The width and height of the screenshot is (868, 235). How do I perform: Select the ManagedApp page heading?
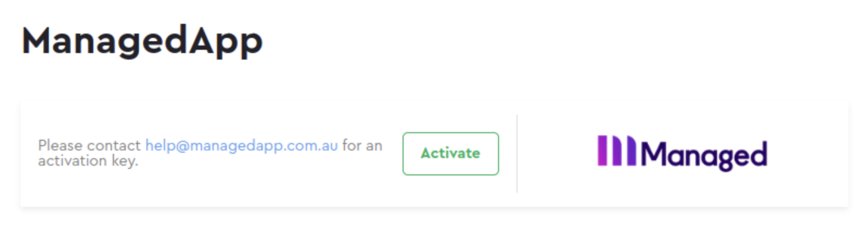[142, 42]
